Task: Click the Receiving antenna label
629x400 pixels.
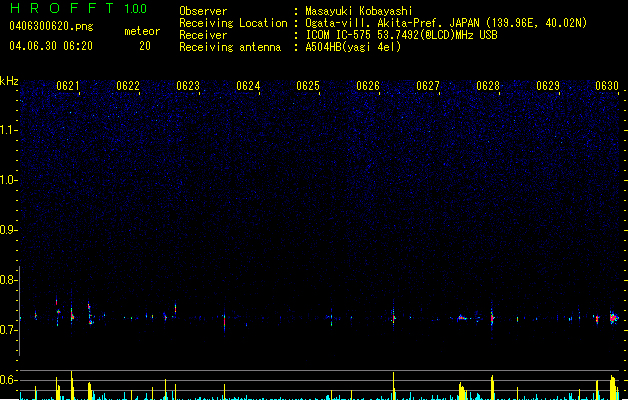Action: click(230, 47)
